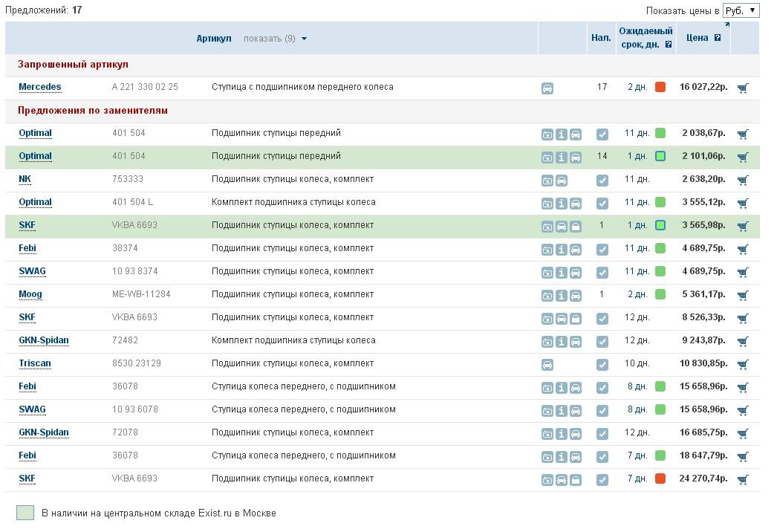Viewport: 774px width, 532px height.
Task: Click small arrow icon above Цена column
Action: pyautogui.click(x=727, y=25)
